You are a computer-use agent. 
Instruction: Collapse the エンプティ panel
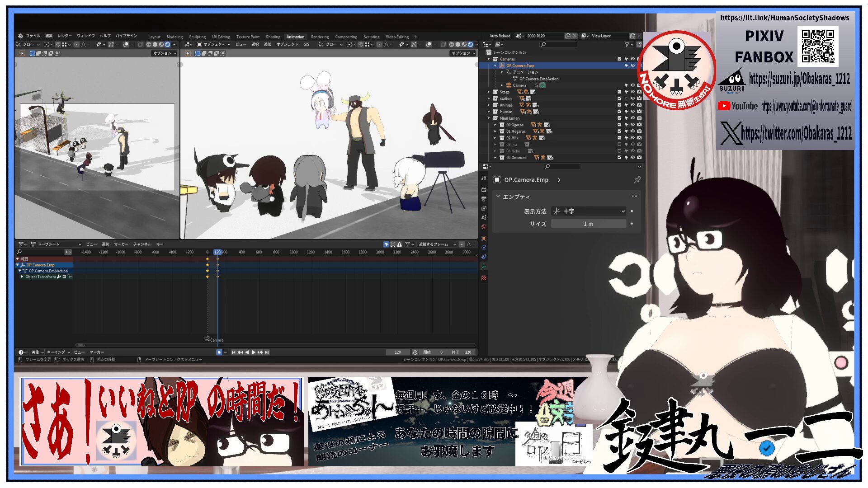point(498,197)
